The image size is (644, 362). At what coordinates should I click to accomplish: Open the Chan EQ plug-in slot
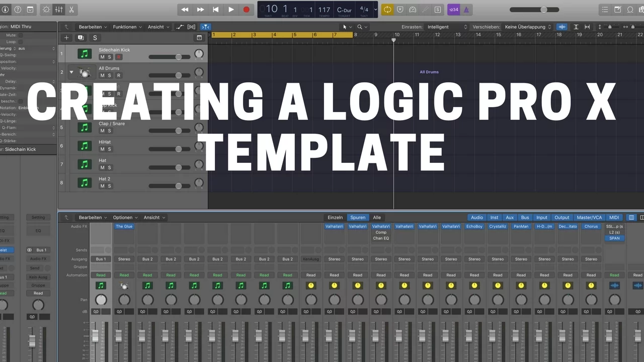381,238
